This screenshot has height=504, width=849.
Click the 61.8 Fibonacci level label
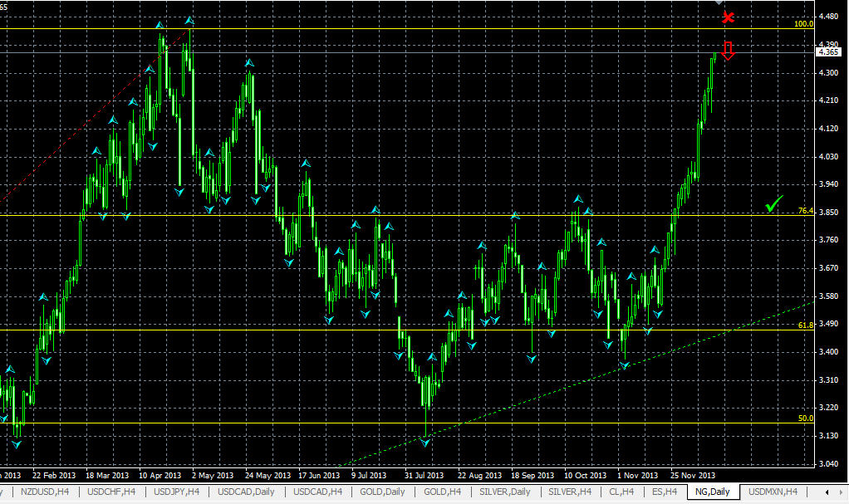point(805,326)
